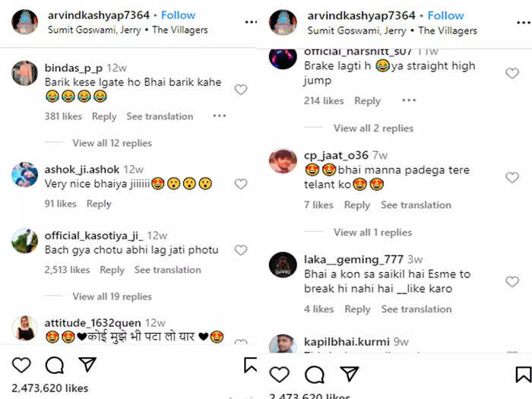The width and height of the screenshot is (532, 399).
Task: Follow arvindkashyap7364 in the left panel
Action: [x=178, y=15]
